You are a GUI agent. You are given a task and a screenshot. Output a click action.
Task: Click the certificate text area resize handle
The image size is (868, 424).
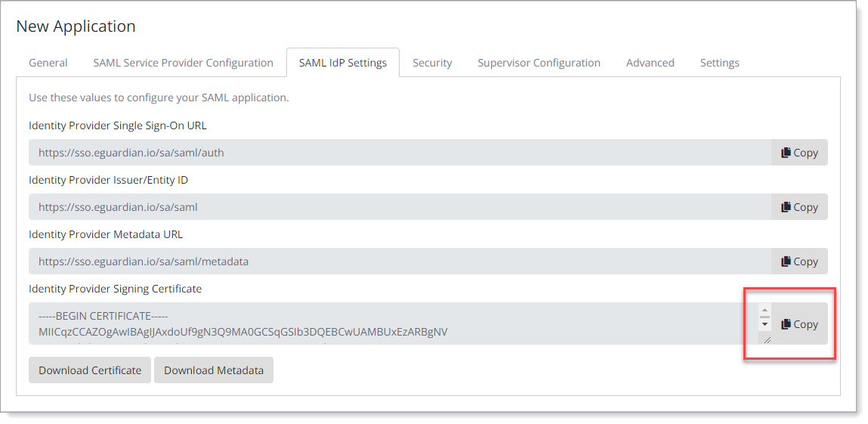766,340
